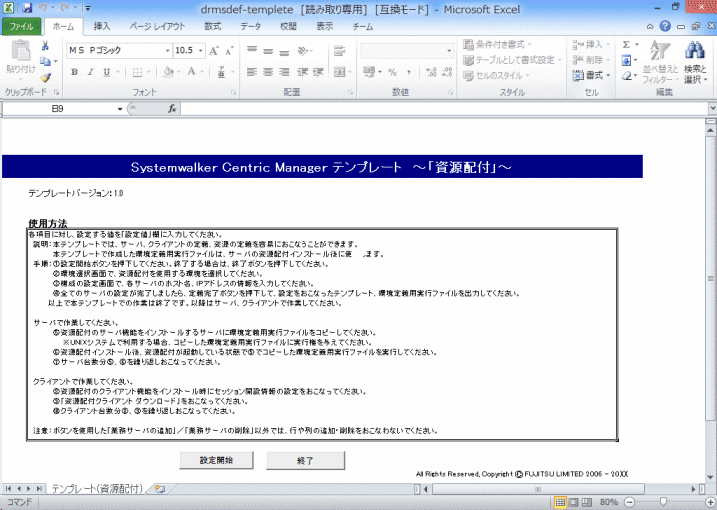Align text to top of cell
Image resolution: width=717 pixels, height=510 pixels.
click(x=252, y=50)
